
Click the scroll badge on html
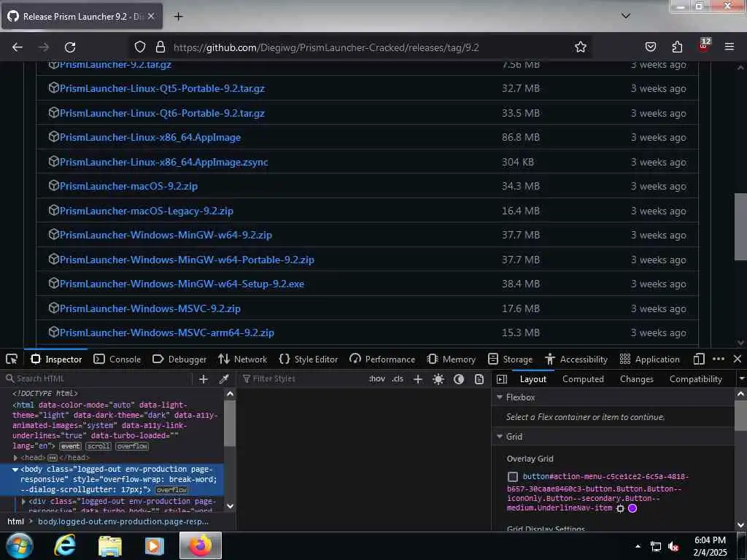(98, 446)
